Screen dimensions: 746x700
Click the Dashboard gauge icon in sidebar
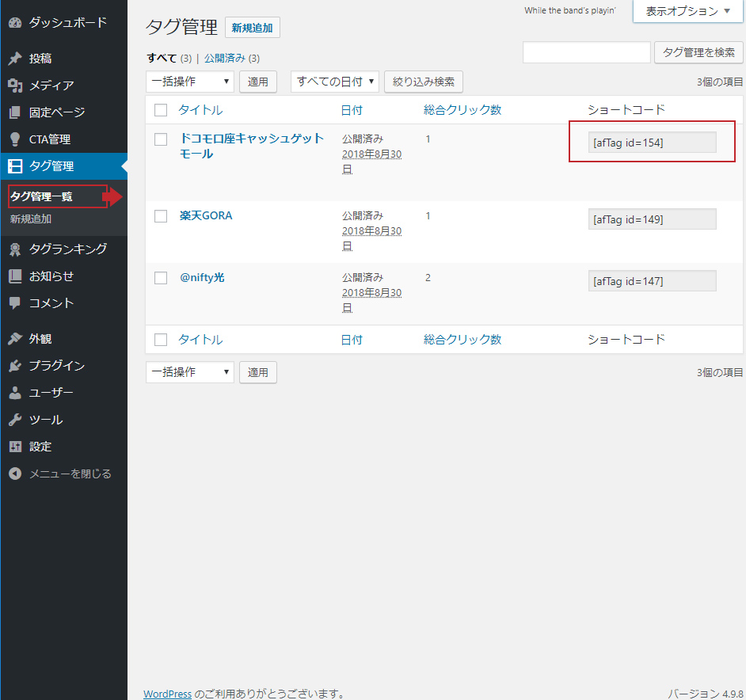15,22
